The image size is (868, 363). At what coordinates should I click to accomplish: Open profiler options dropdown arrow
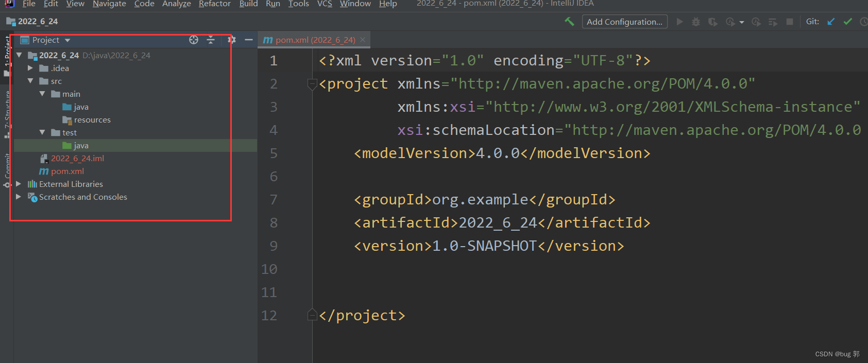point(742,22)
